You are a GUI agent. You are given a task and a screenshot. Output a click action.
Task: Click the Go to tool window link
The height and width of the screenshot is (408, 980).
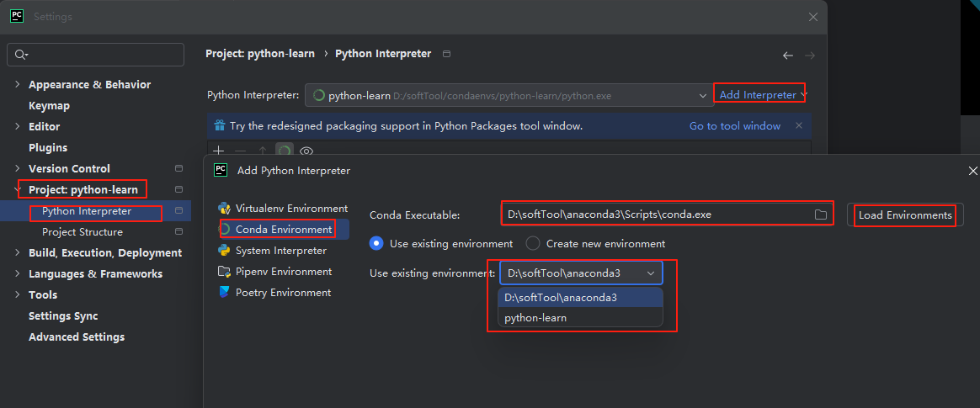735,126
